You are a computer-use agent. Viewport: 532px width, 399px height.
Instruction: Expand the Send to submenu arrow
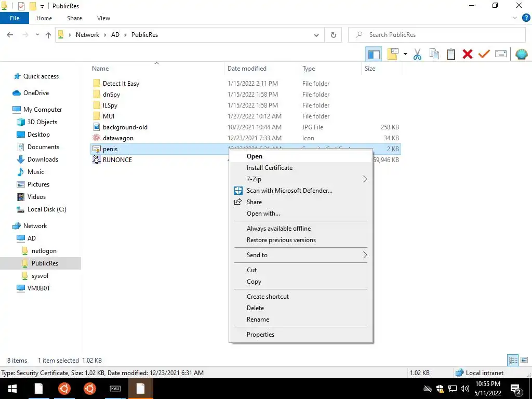(365, 255)
